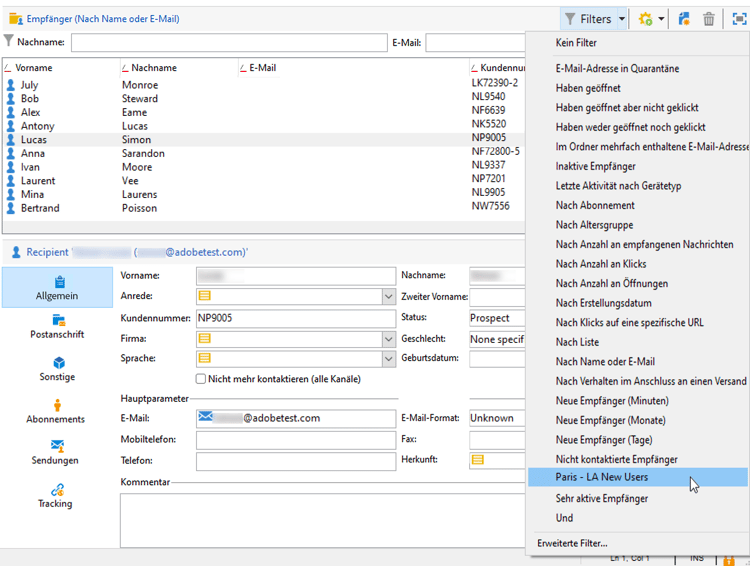Screen dimensions: 750x566
Task: Open the Postanschrift tab
Action: (57, 327)
